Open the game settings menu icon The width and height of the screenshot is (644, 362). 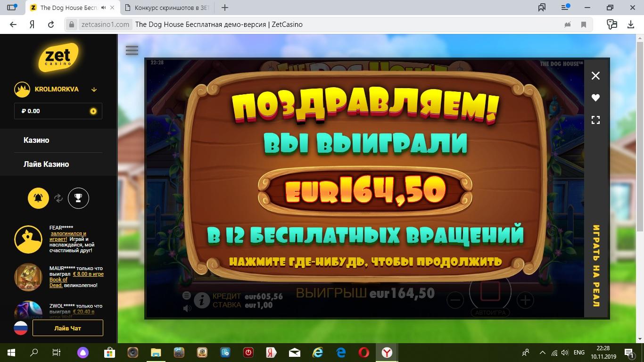187,296
